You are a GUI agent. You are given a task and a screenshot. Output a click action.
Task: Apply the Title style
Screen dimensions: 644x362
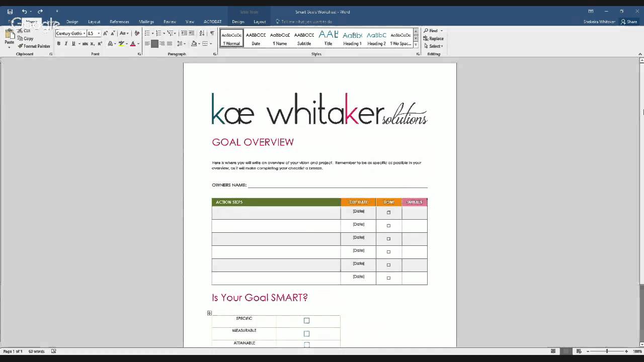(x=328, y=38)
